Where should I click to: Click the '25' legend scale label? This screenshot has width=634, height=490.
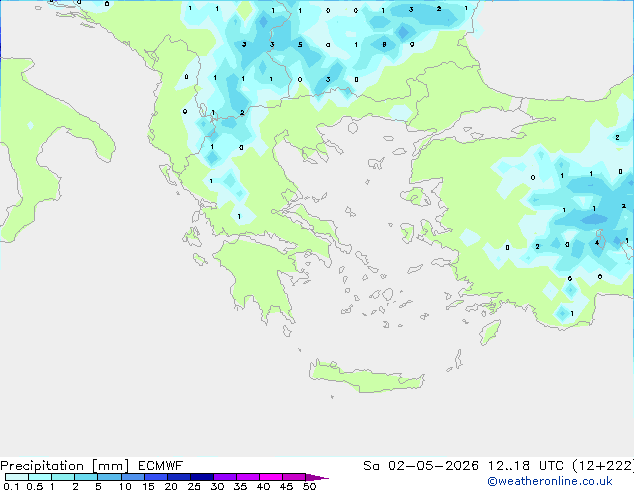click(x=194, y=486)
